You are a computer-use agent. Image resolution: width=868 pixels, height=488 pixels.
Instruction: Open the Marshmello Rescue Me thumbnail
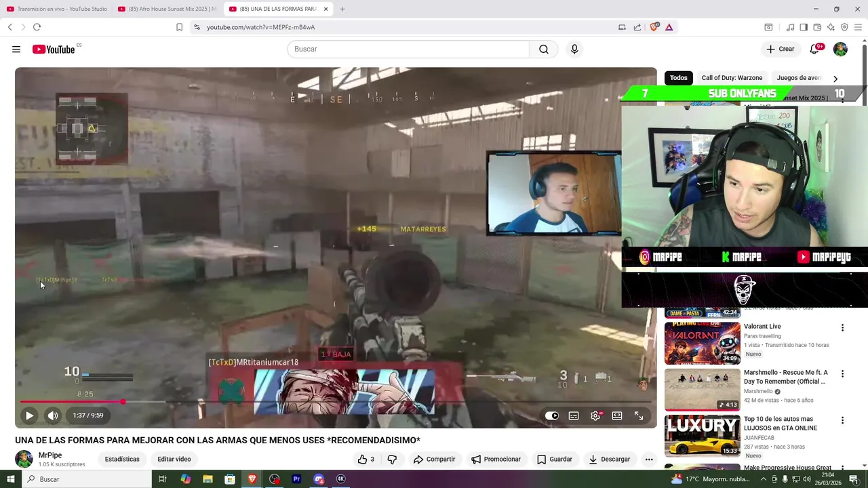click(702, 390)
